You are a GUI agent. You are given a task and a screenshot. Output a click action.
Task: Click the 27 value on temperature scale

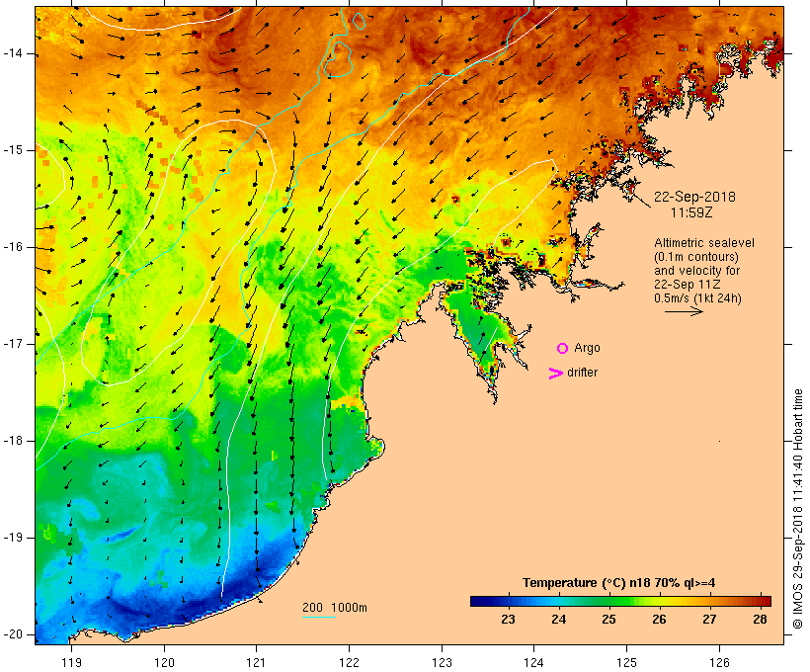tap(709, 620)
